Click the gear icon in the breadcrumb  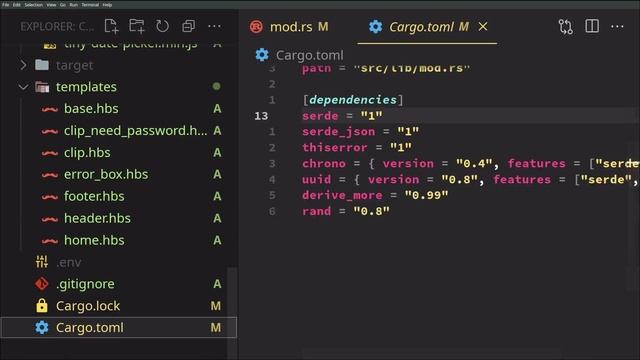(262, 55)
